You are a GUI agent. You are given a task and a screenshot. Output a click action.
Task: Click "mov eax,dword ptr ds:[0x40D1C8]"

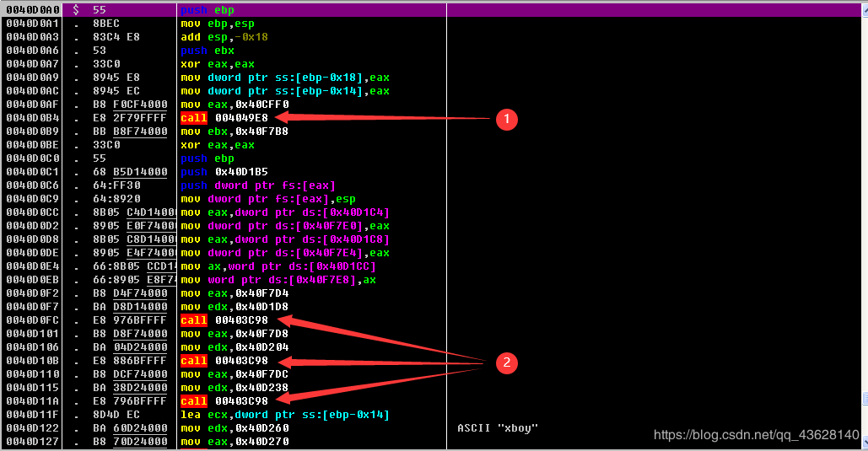[x=285, y=239]
